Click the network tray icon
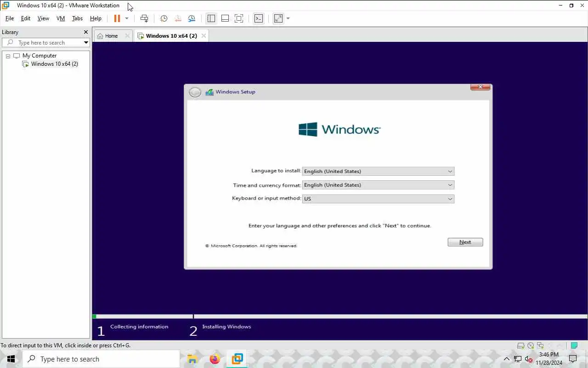Viewport: 588px width, 368px height. (x=518, y=359)
